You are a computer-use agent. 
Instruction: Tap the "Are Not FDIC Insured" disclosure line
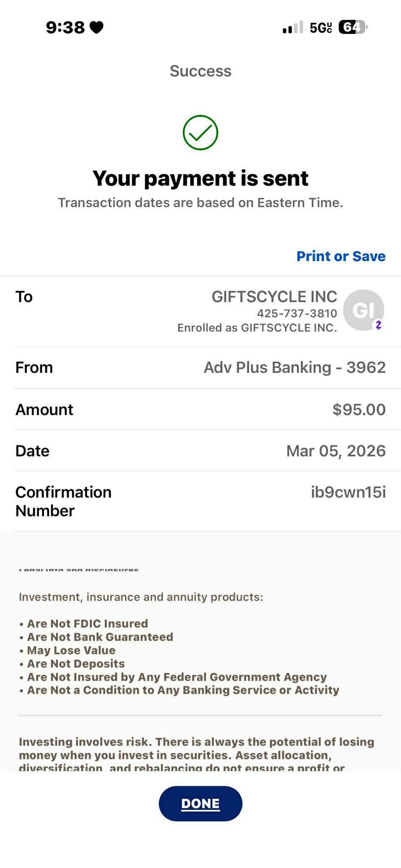(x=87, y=623)
